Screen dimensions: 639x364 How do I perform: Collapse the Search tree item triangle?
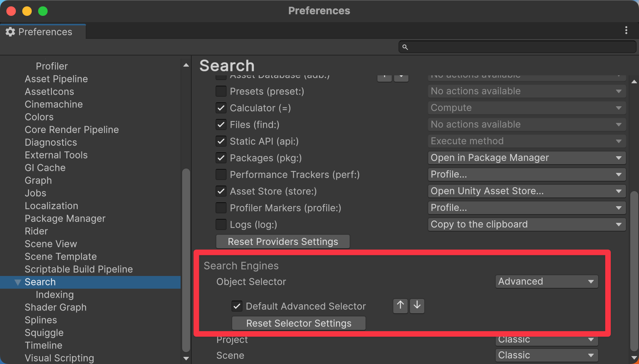[18, 282]
